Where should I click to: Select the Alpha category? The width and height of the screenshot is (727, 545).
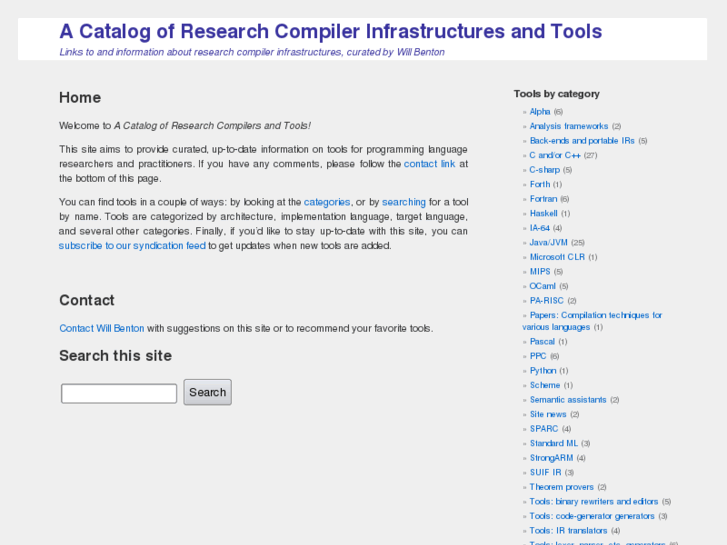tap(540, 112)
